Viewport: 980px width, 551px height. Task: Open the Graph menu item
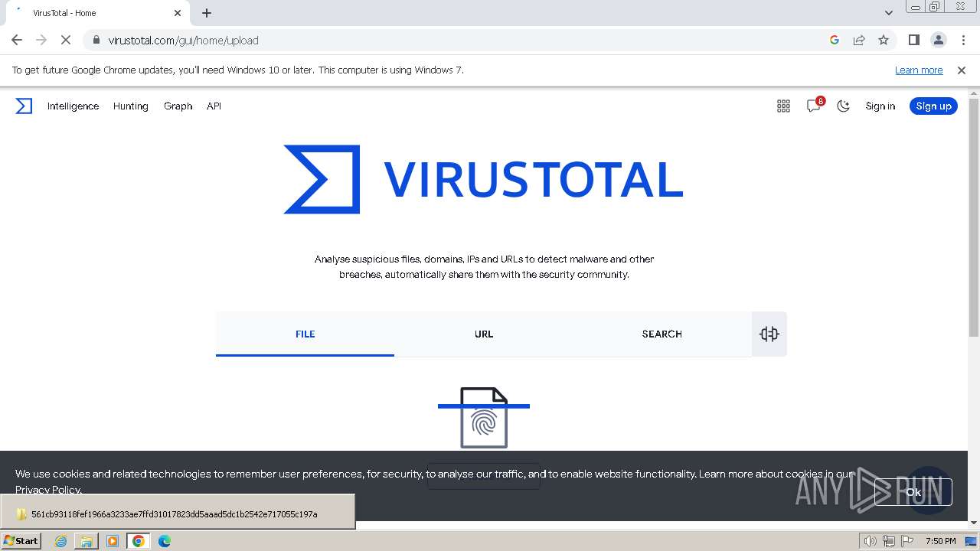pyautogui.click(x=178, y=106)
